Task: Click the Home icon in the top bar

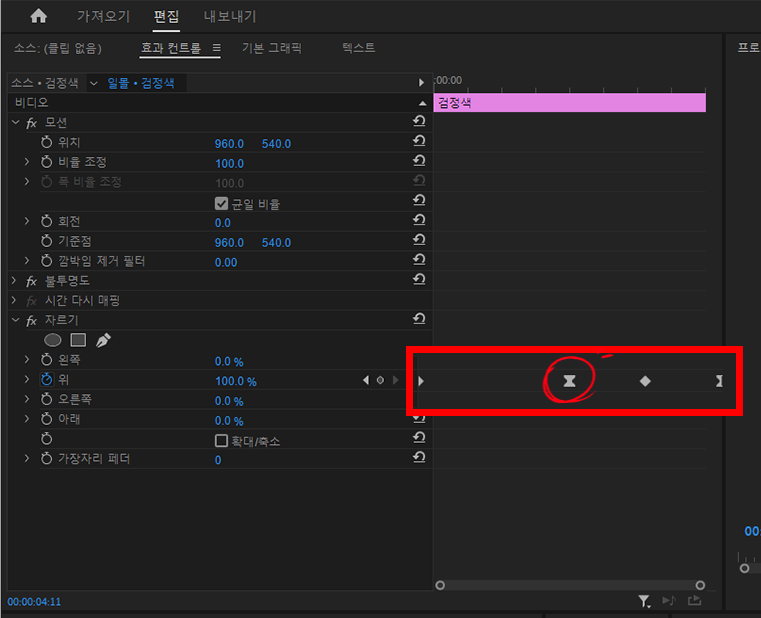Action: 38,16
